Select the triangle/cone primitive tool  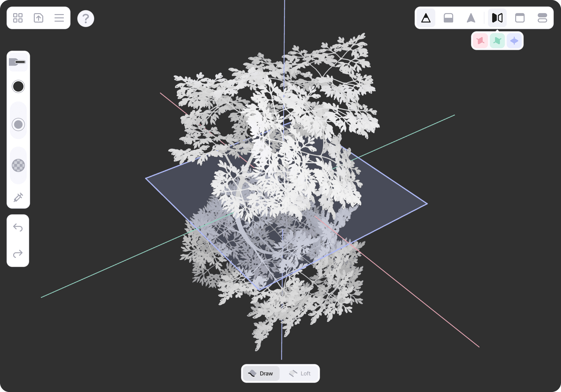(426, 18)
